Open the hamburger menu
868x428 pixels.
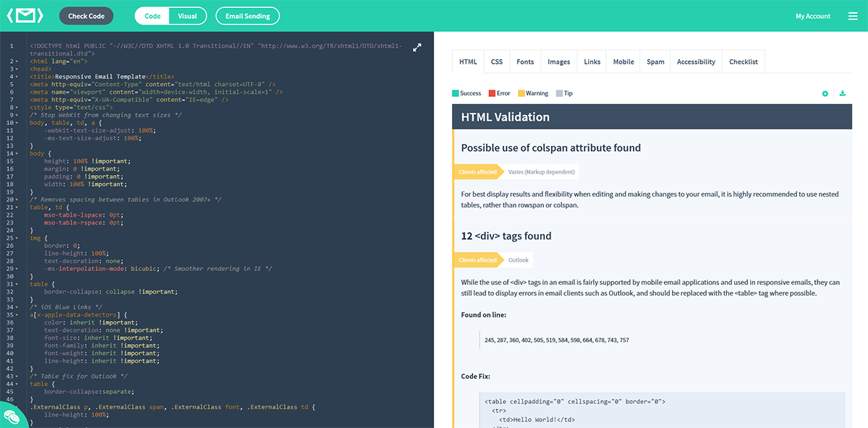853,16
